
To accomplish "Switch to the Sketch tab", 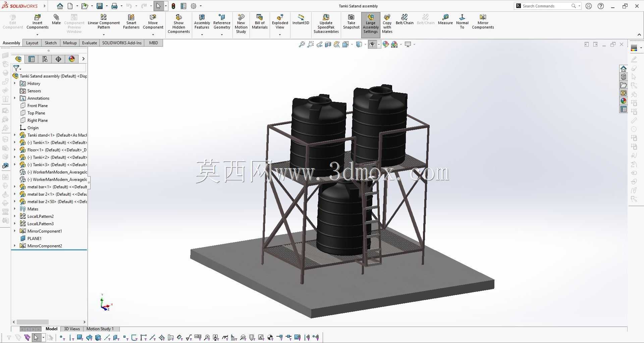I will 51,43.
